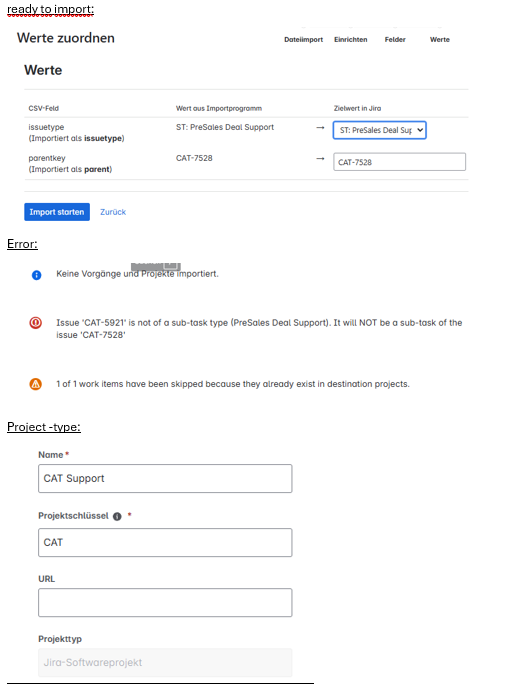Click the issuetype CSV field name

(x=46, y=127)
